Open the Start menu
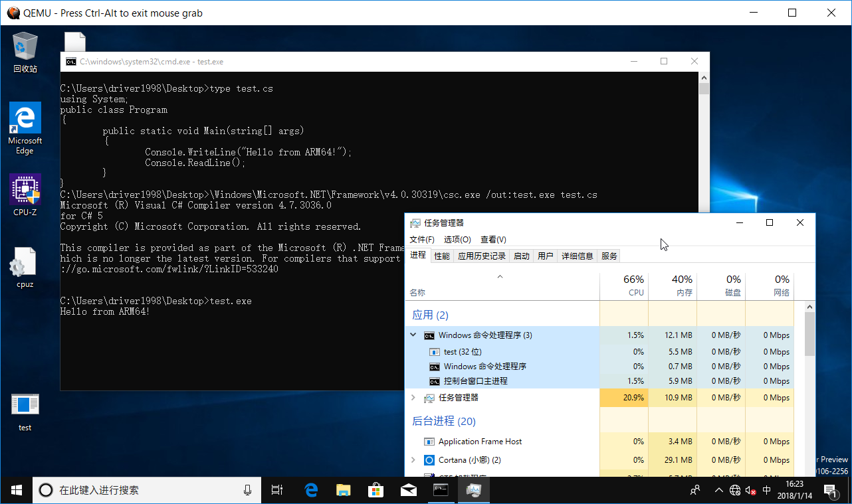 (15, 490)
